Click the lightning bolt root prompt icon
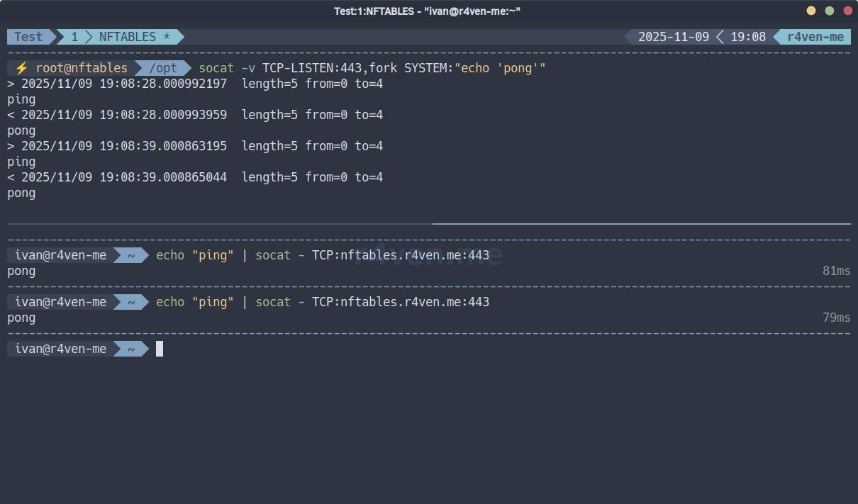The height and width of the screenshot is (504, 858). coord(21,68)
